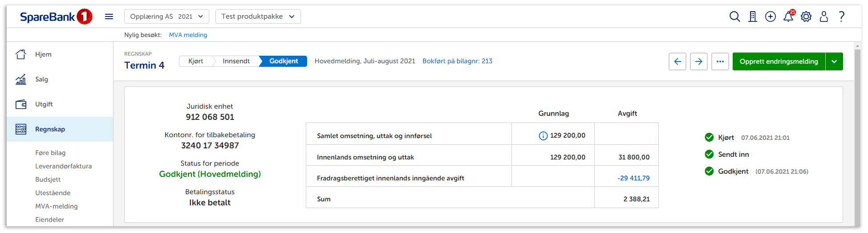The width and height of the screenshot is (868, 233).
Task: Click info icon beside 129 200,00
Action: pyautogui.click(x=543, y=136)
